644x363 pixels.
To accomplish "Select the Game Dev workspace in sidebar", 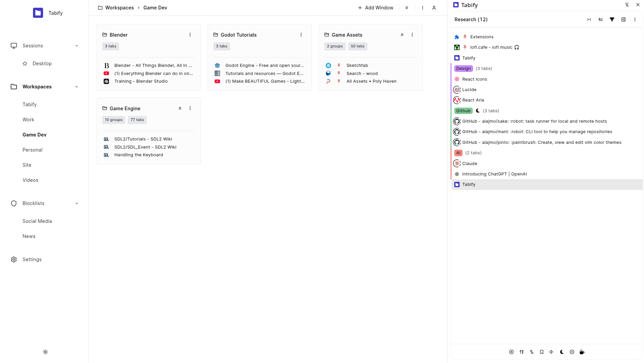I will (x=34, y=135).
